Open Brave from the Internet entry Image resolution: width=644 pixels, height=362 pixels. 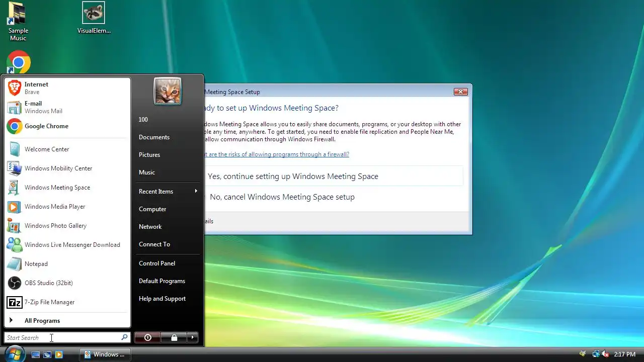click(x=67, y=88)
